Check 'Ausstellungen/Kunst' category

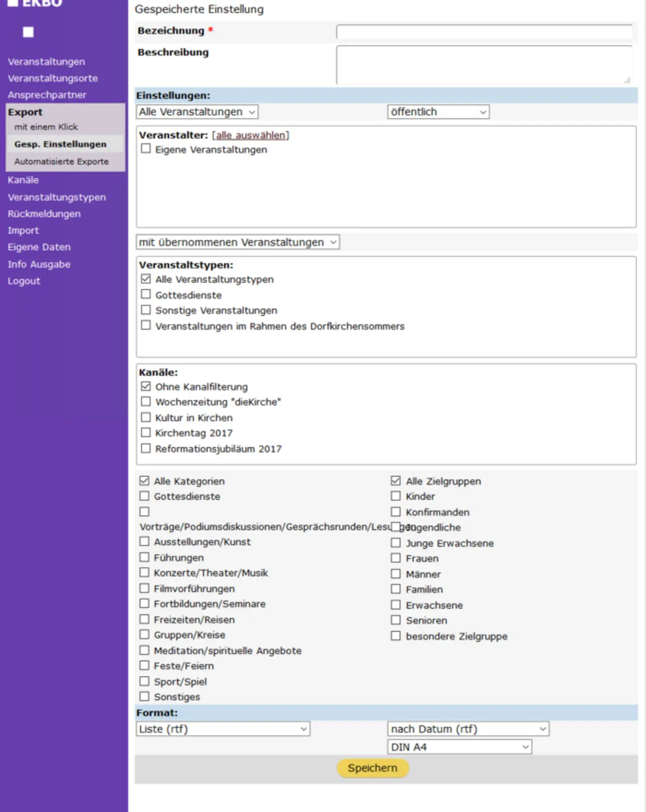pyautogui.click(x=144, y=541)
